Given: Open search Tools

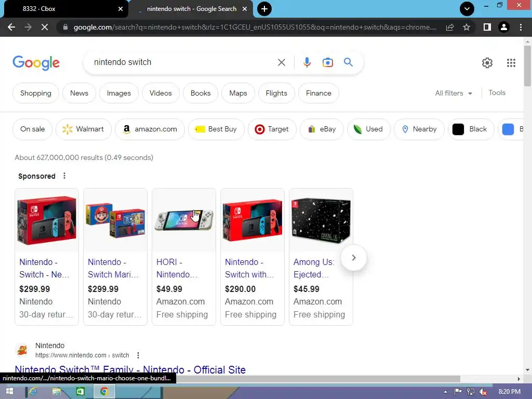Looking at the screenshot, I should click(497, 92).
